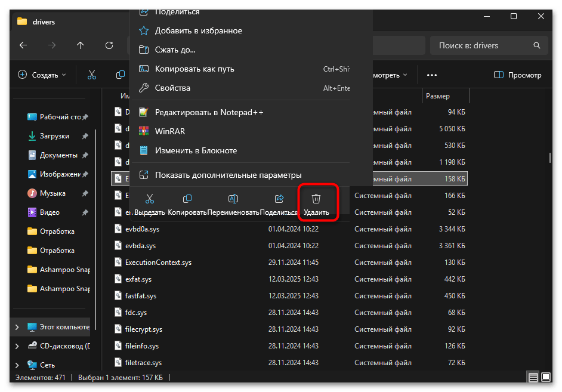Viewport: 562px width, 392px height.
Task: Click the 'drivers' window tab
Action: click(70, 21)
